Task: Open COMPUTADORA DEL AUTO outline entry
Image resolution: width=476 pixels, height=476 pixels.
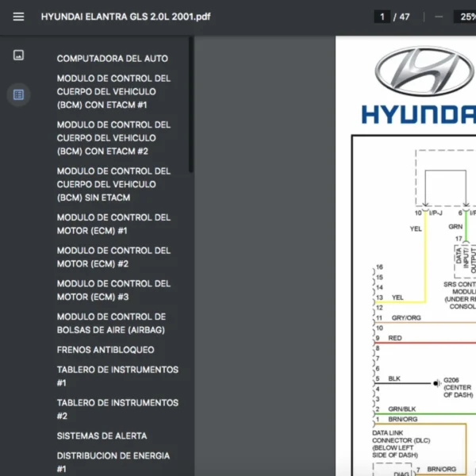Action: coord(113,58)
